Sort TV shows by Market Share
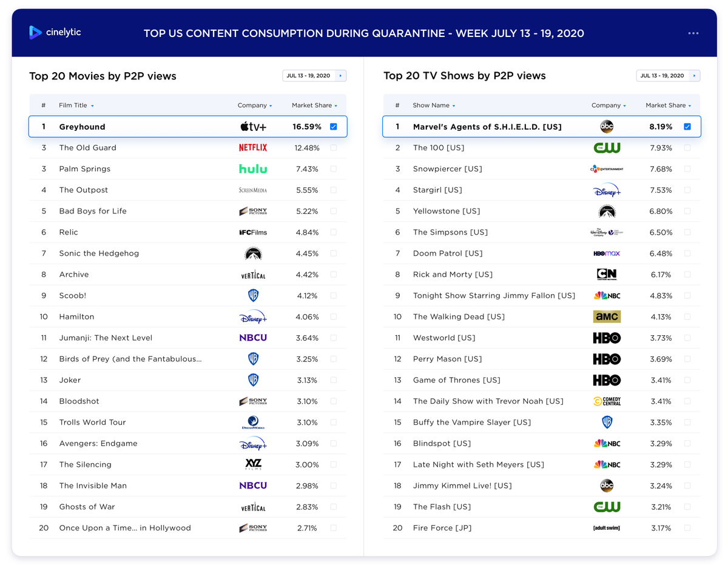The height and width of the screenshot is (565, 728). tap(669, 105)
